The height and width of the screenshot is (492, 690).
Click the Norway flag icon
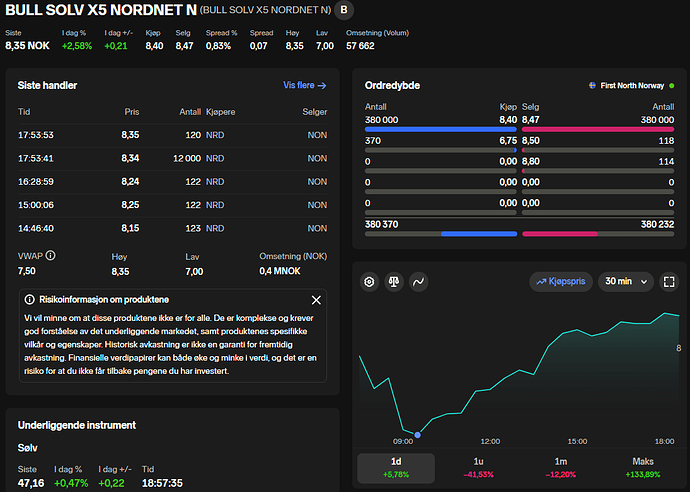tap(590, 85)
